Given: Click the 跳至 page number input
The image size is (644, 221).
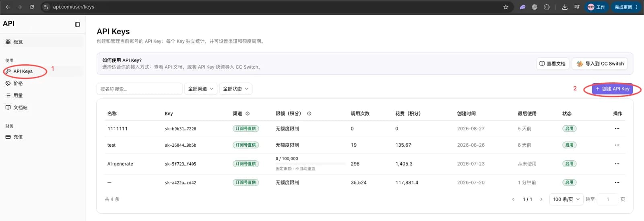Looking at the screenshot, I should point(608,199).
